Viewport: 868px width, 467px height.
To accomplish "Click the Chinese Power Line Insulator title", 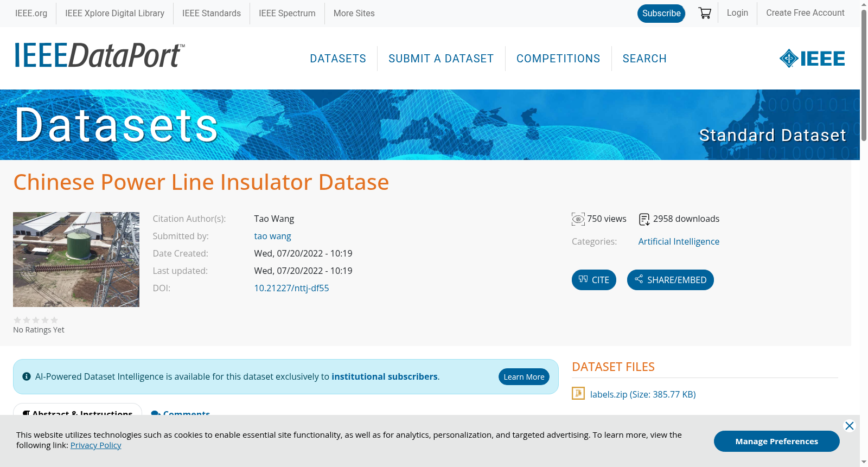I will 201,182.
